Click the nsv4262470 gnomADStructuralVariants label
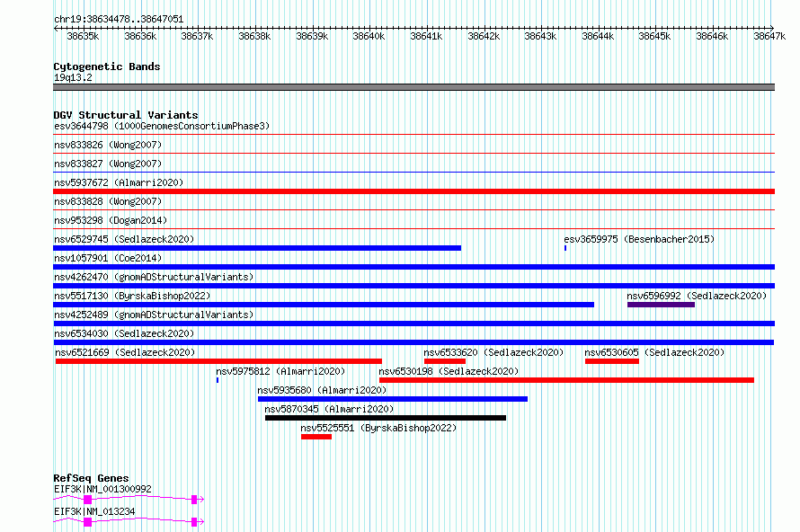800x532 pixels. (x=154, y=277)
